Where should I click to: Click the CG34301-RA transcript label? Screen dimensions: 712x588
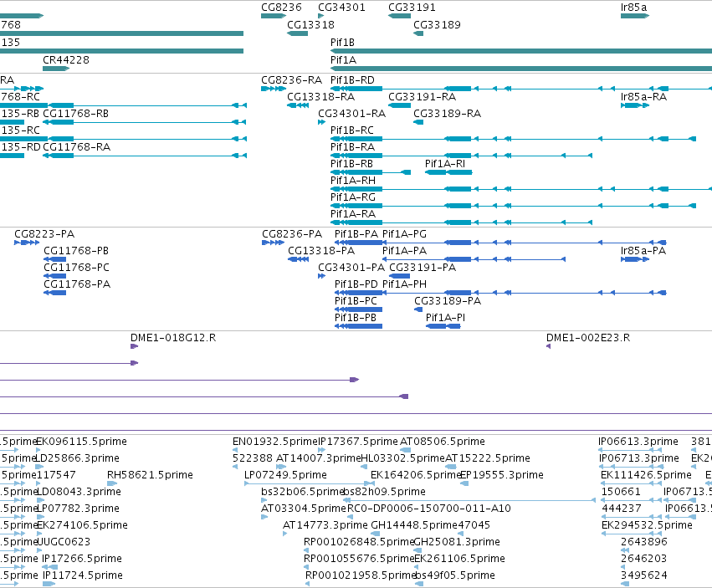point(351,114)
